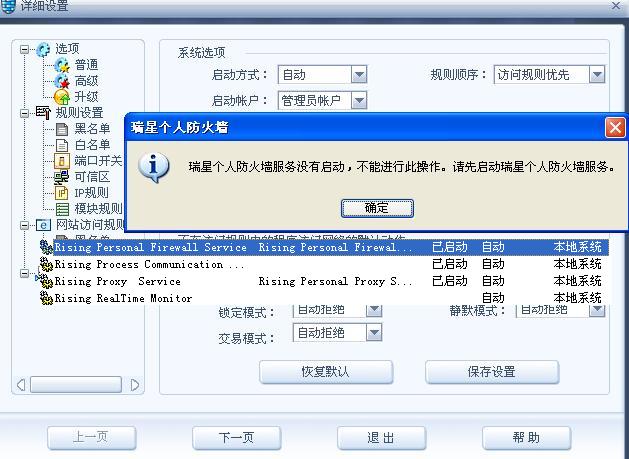Open the 模块规则 module rules icon
The height and width of the screenshot is (459, 629).
coord(62,209)
